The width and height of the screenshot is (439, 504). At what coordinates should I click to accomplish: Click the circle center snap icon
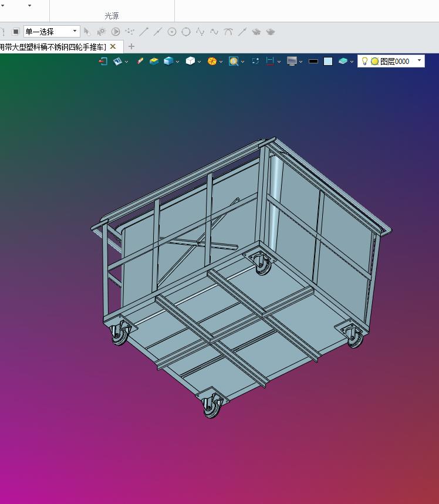coord(172,32)
